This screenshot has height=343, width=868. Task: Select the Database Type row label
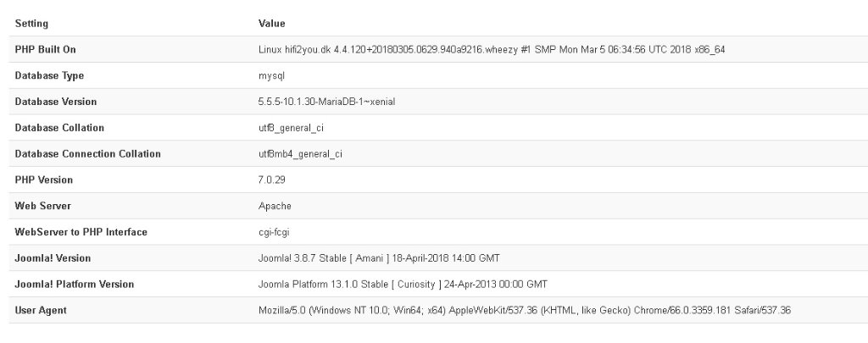click(x=49, y=75)
